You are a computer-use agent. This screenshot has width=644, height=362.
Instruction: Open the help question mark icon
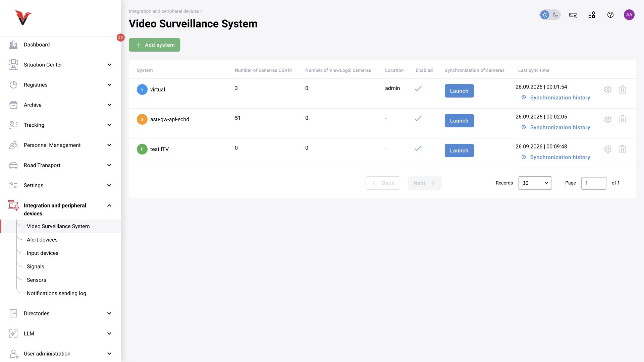610,15
